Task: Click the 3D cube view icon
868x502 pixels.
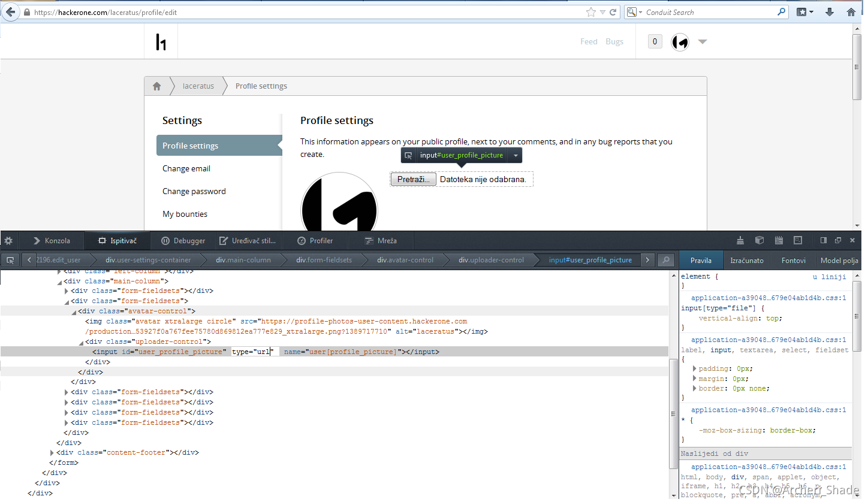Action: pos(759,240)
